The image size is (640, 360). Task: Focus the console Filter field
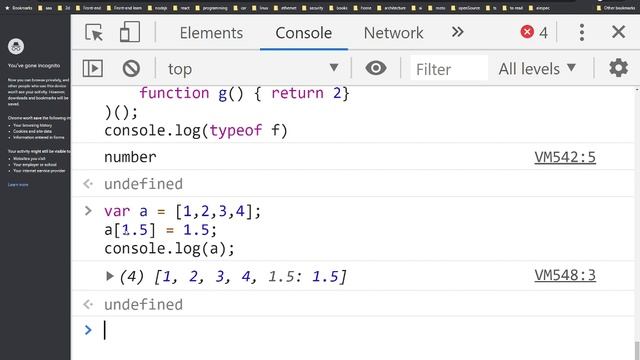click(449, 69)
